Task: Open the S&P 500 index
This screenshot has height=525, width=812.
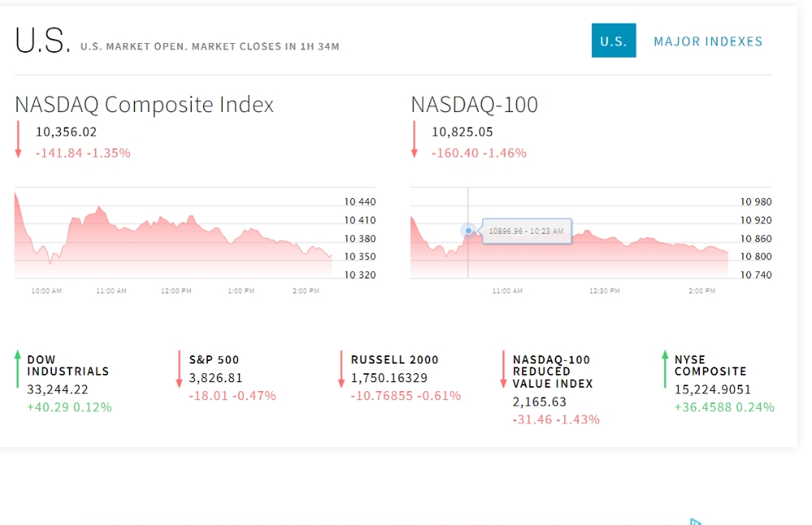Action: (x=214, y=359)
